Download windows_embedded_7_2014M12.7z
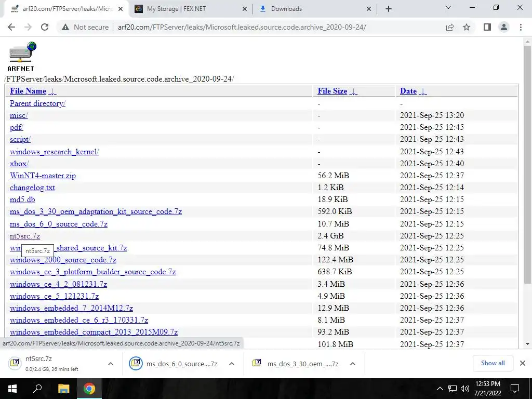 click(x=71, y=308)
